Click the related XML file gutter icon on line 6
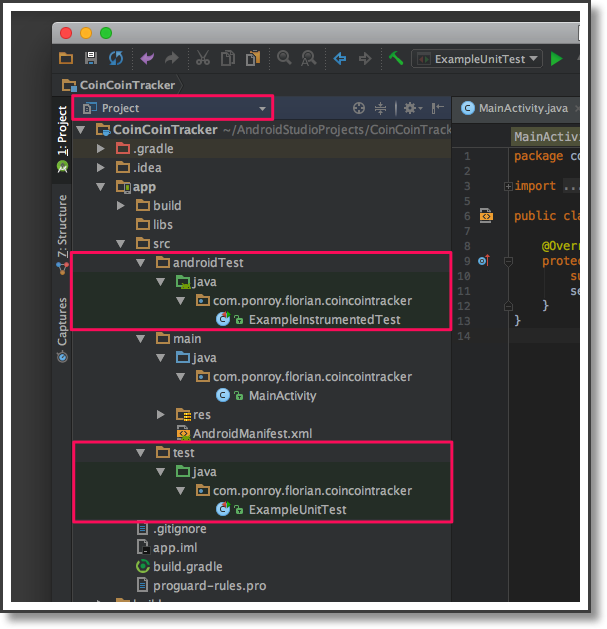 point(486,216)
